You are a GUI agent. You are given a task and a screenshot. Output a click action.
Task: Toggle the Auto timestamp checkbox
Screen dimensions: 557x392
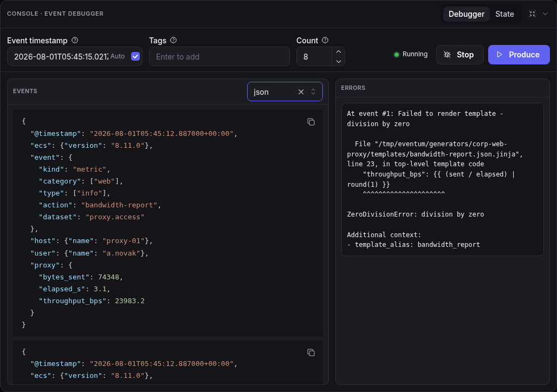[x=135, y=56]
